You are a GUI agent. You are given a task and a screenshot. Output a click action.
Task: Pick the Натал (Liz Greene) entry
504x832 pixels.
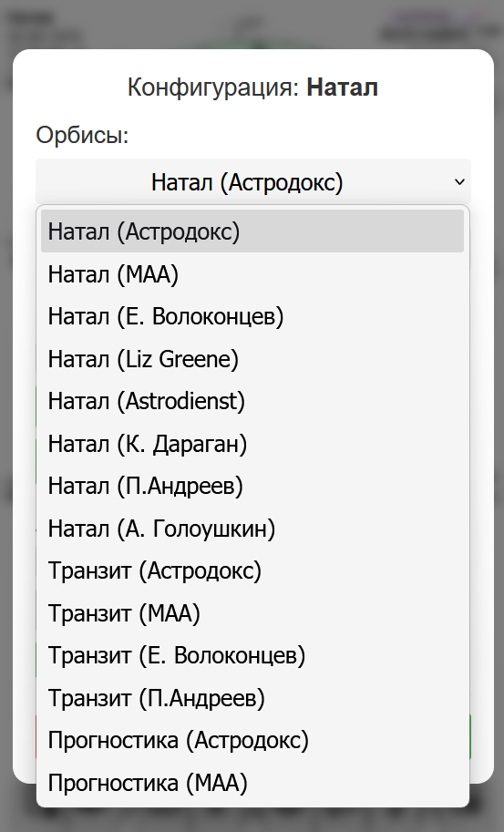tap(252, 359)
